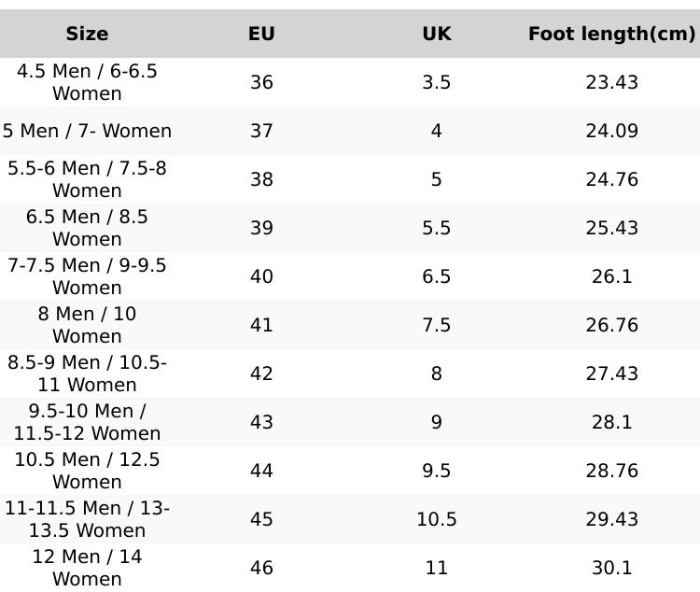
Task: Select the foot length 23.43 cell
Action: point(611,82)
